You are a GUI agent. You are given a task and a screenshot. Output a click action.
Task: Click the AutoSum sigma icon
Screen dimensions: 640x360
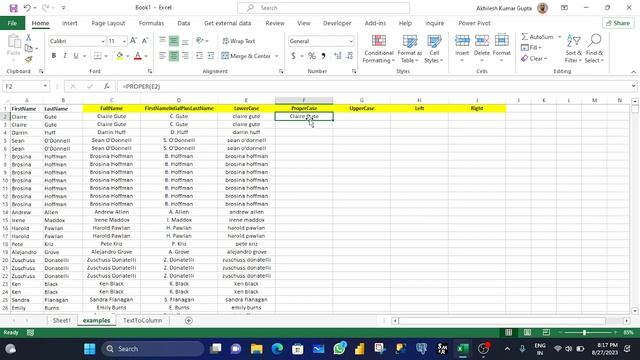tap(525, 37)
